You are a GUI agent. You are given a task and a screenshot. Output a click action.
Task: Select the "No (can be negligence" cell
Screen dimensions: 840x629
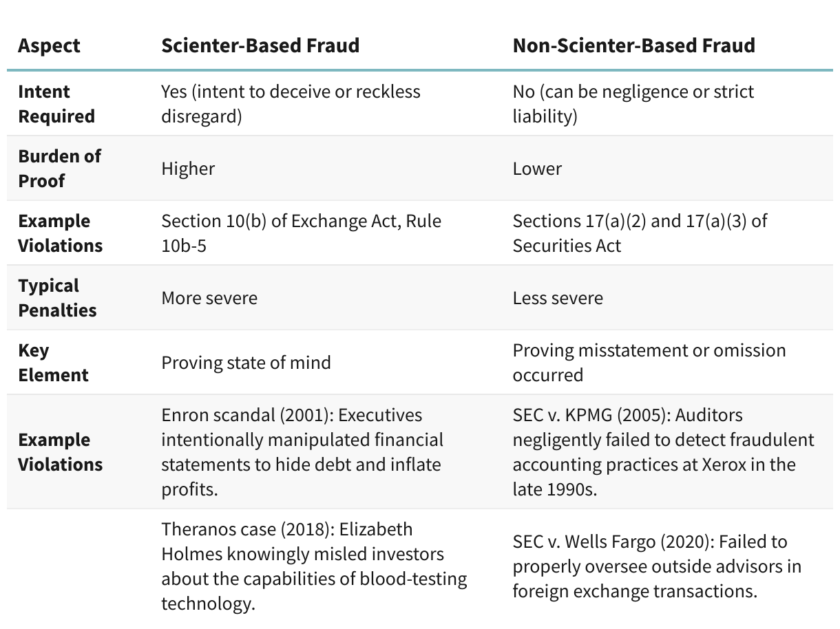pos(633,104)
